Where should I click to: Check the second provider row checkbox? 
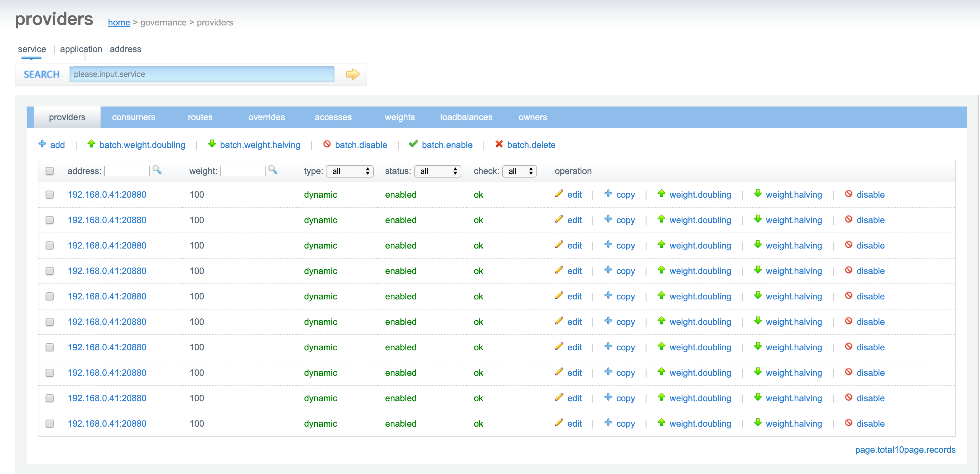click(x=49, y=220)
